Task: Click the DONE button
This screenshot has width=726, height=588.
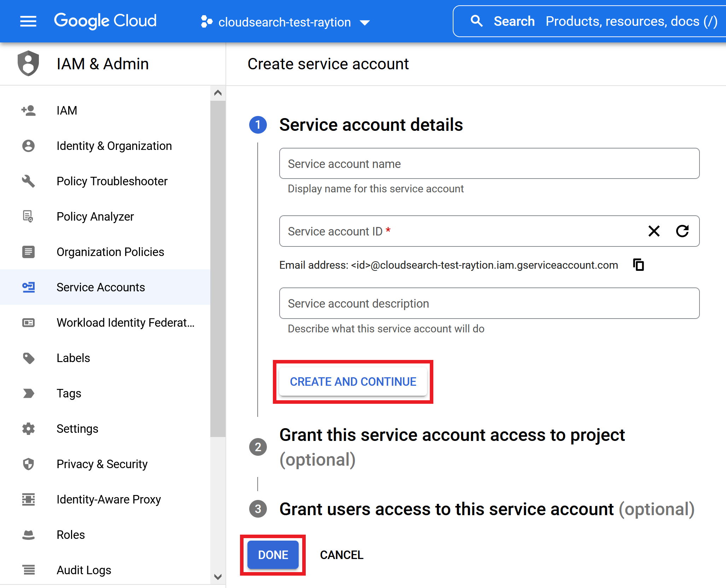Action: point(273,555)
